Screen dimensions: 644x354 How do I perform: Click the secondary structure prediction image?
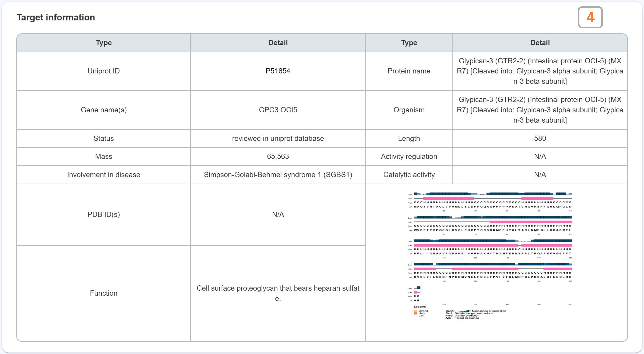tap(490, 255)
